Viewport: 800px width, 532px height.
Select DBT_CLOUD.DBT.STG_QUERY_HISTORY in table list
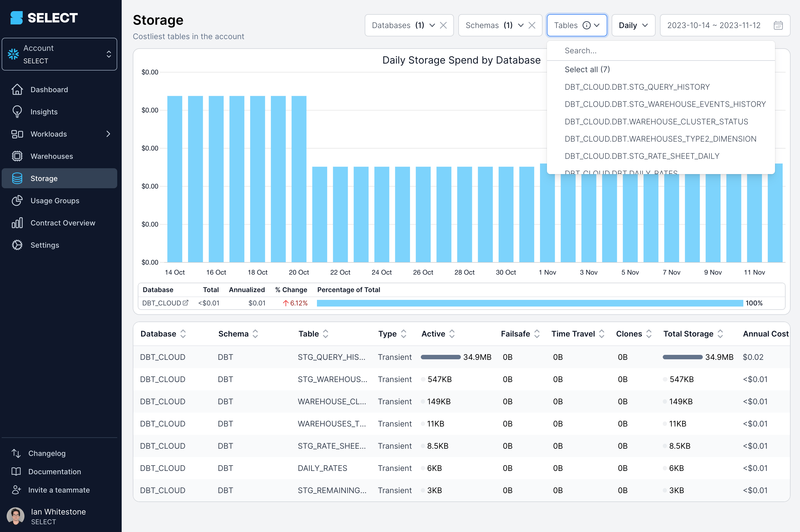tap(637, 87)
